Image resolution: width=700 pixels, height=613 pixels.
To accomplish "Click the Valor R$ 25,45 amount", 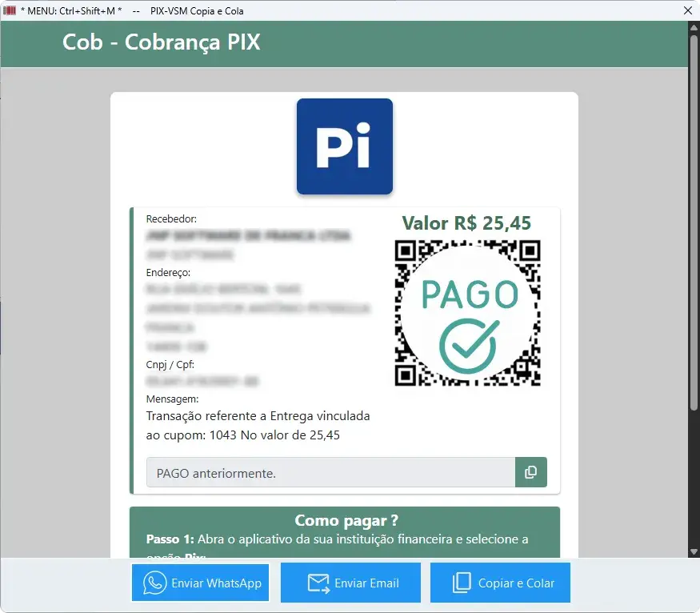I will [466, 222].
